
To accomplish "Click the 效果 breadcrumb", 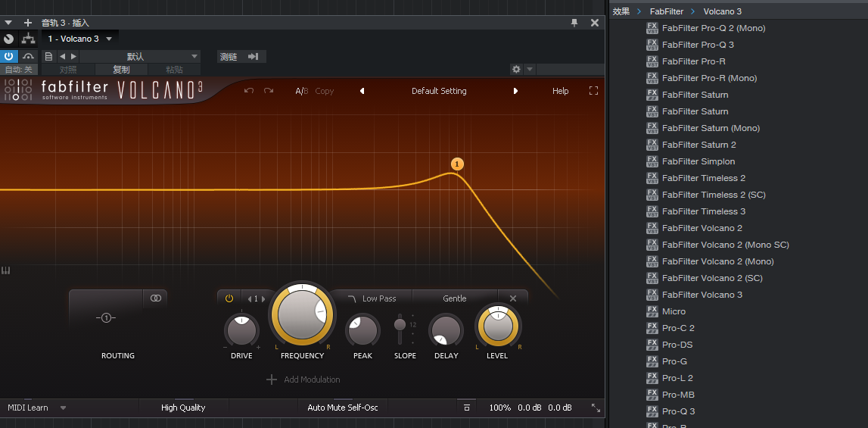I will [621, 11].
